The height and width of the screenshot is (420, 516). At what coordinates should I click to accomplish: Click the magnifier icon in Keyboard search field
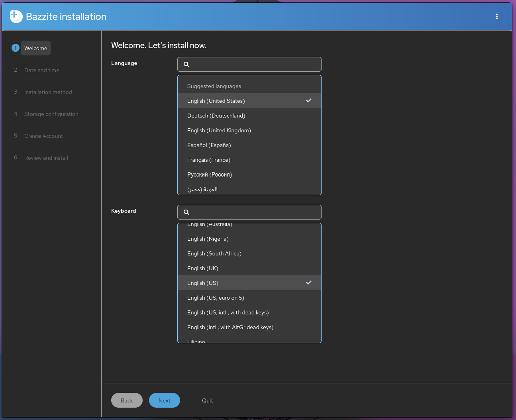186,212
